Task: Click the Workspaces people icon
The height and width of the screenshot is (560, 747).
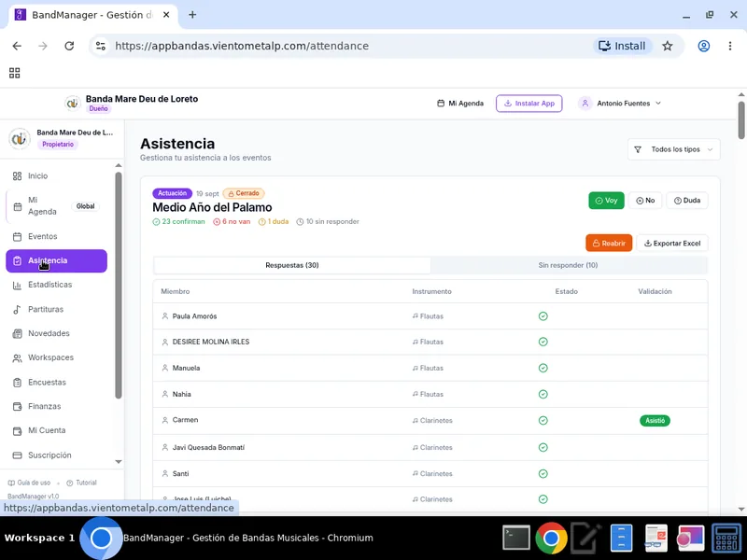Action: click(x=17, y=358)
